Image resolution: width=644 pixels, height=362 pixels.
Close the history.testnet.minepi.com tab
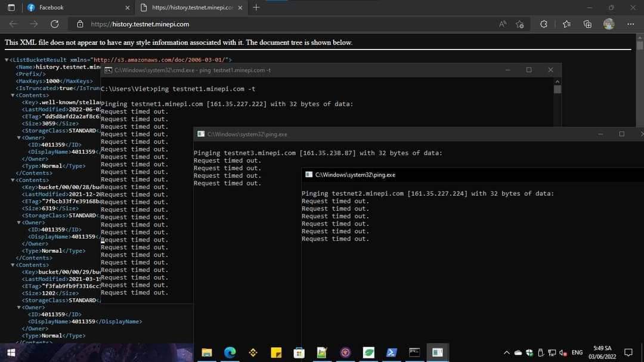(x=240, y=7)
